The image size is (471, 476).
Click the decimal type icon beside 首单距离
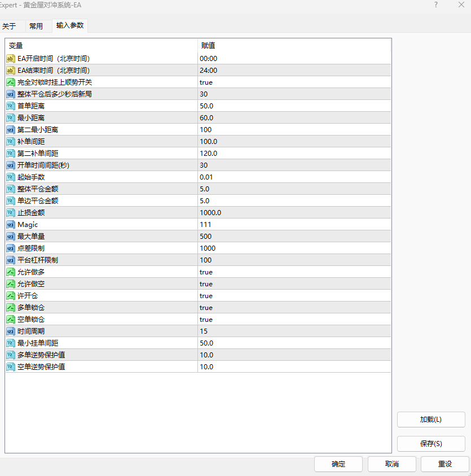point(10,106)
